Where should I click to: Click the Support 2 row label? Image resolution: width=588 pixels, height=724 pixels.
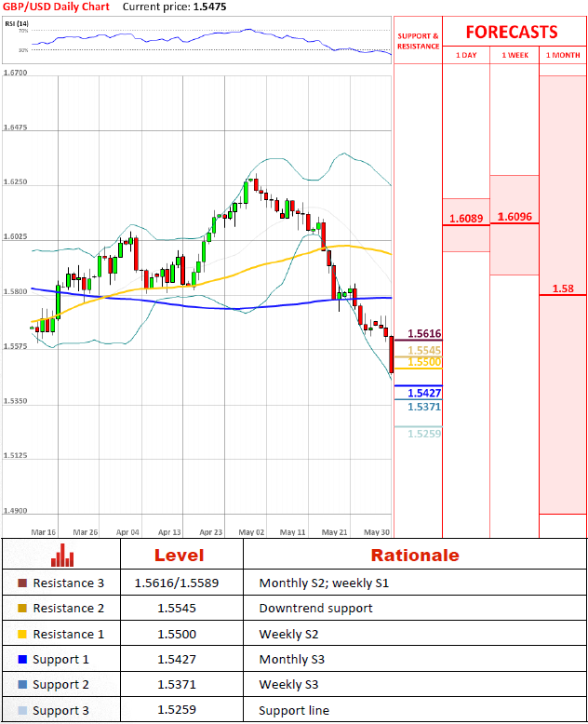60,685
